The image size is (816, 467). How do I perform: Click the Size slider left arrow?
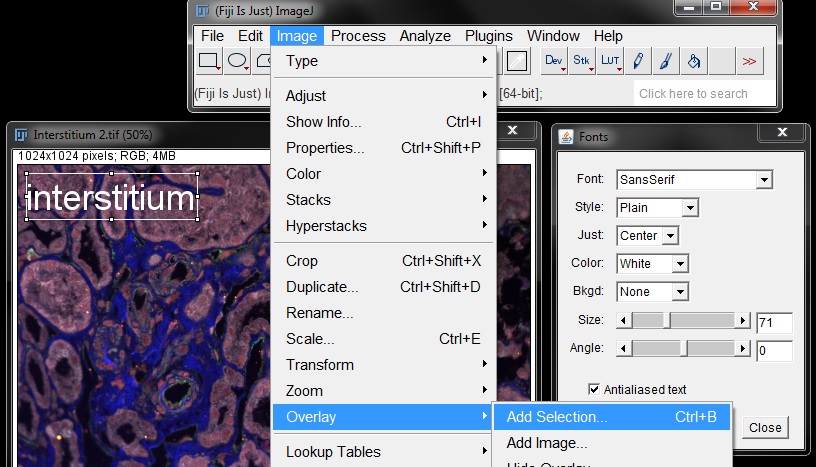tap(623, 320)
